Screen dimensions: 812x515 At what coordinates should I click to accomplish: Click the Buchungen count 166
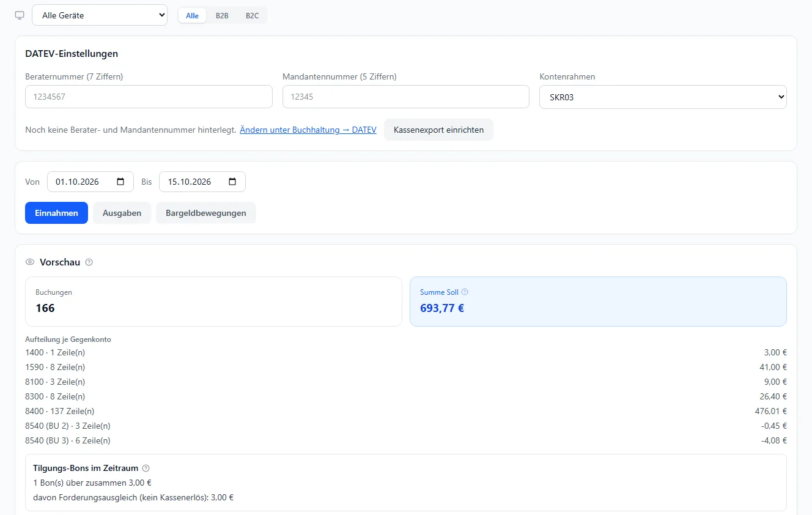click(45, 308)
